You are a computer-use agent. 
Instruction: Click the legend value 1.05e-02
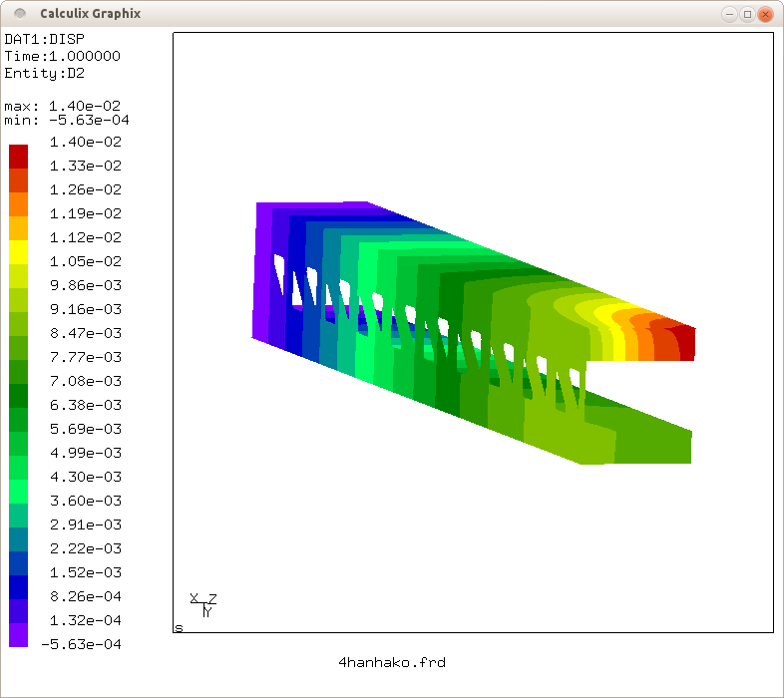click(x=86, y=261)
